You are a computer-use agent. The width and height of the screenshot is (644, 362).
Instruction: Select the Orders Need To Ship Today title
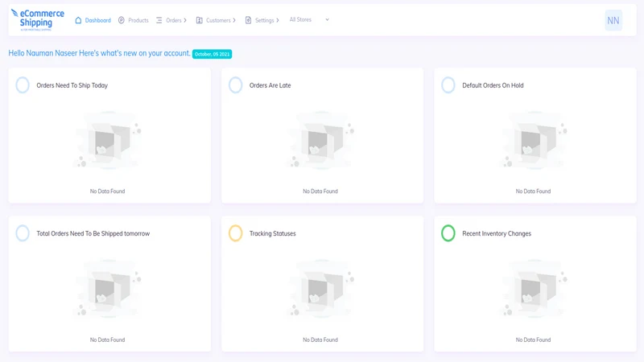coord(72,85)
